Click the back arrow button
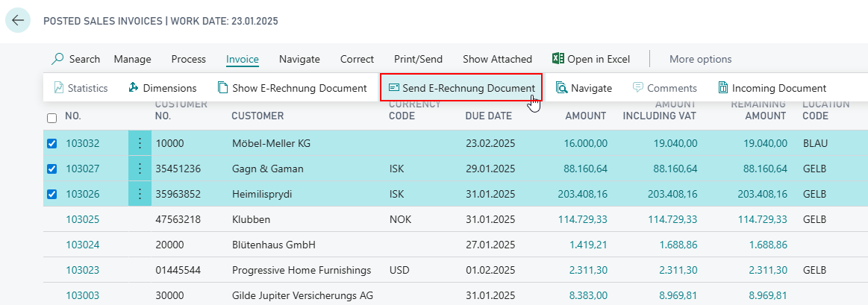The width and height of the screenshot is (868, 305). pos(18,20)
